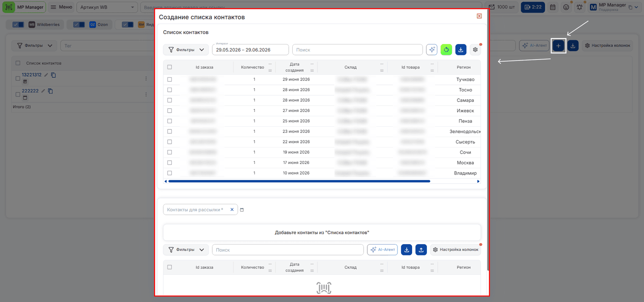Open the Количество column options menu
Image resolution: width=644 pixels, height=302 pixels.
tap(270, 64)
